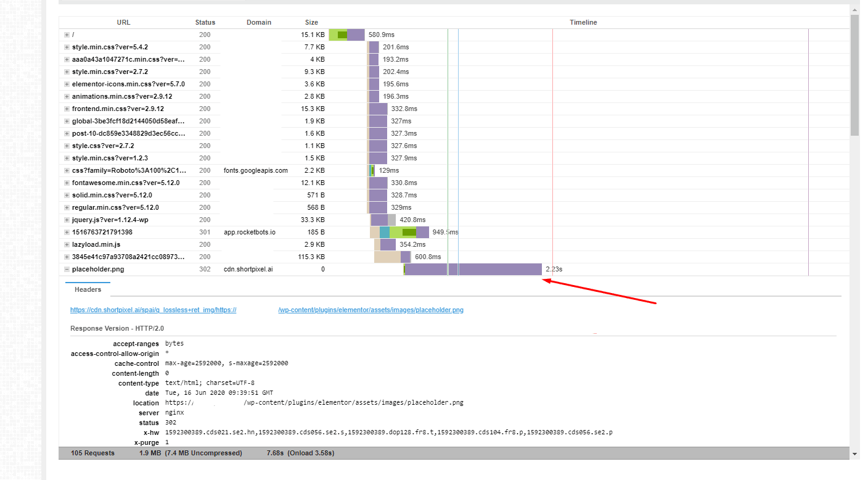Click the scrollbar down arrow
Image resolution: width=868 pixels, height=480 pixels.
point(854,454)
